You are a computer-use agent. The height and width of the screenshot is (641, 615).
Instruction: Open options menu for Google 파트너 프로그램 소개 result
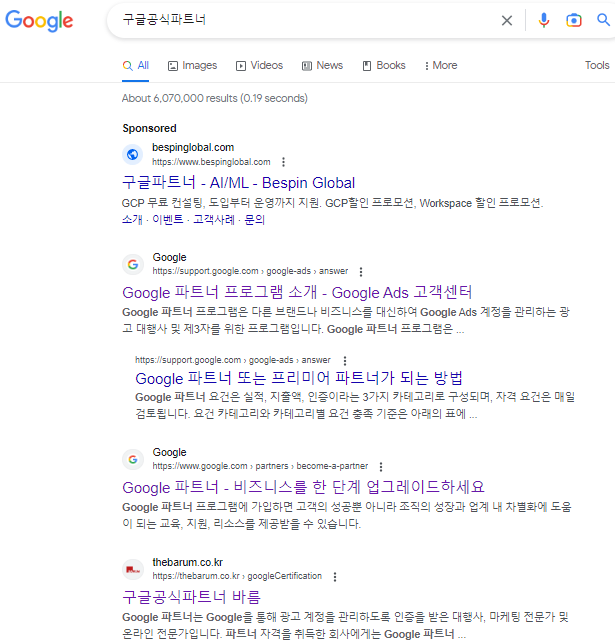(361, 271)
